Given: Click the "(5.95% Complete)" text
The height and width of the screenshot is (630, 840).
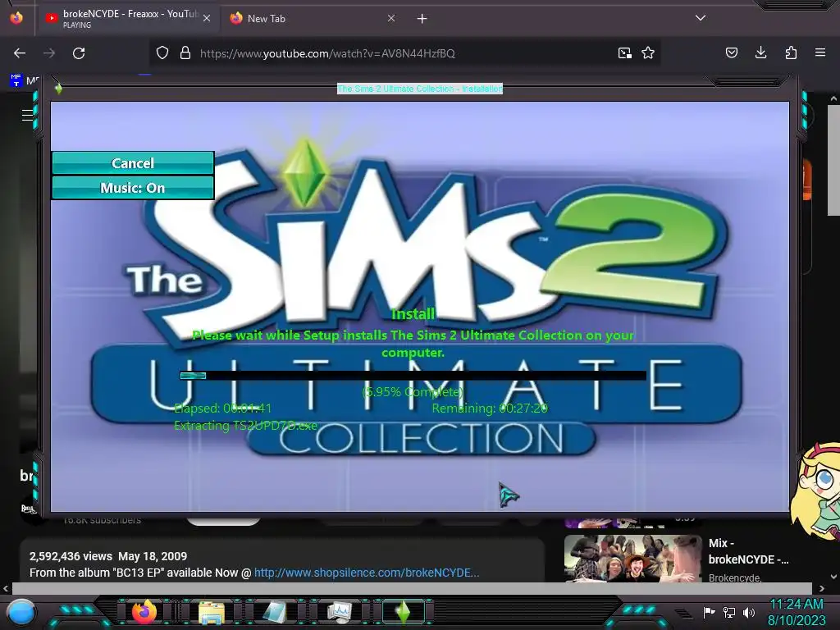Looking at the screenshot, I should click(413, 391).
